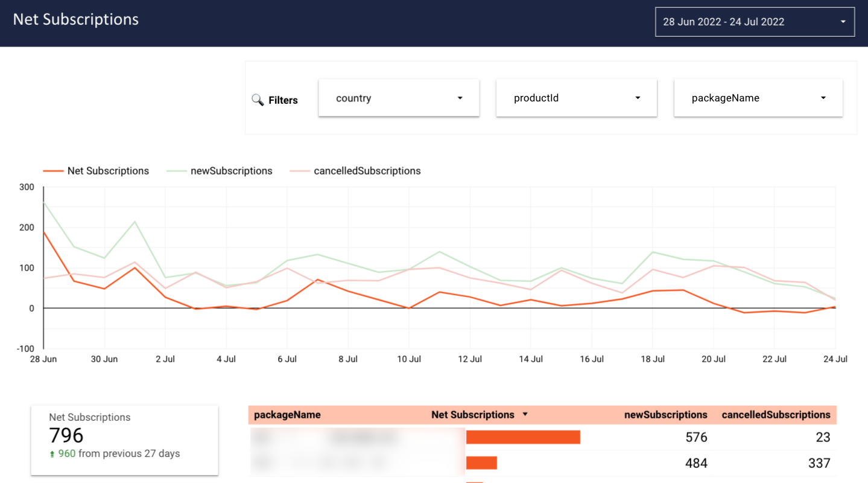Open the productId filter dropdown
Viewport: 868px width, 483px height.
tap(576, 98)
